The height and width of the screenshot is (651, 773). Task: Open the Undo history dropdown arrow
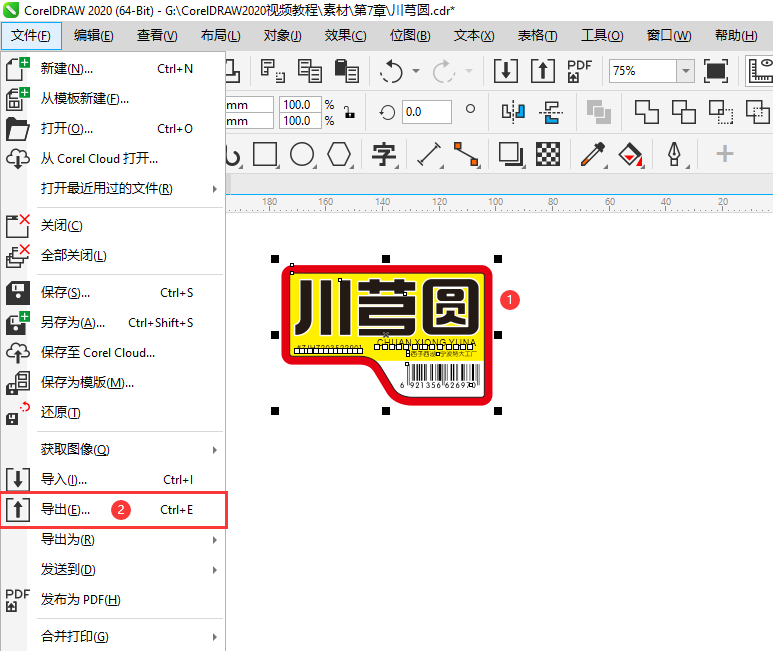(416, 71)
